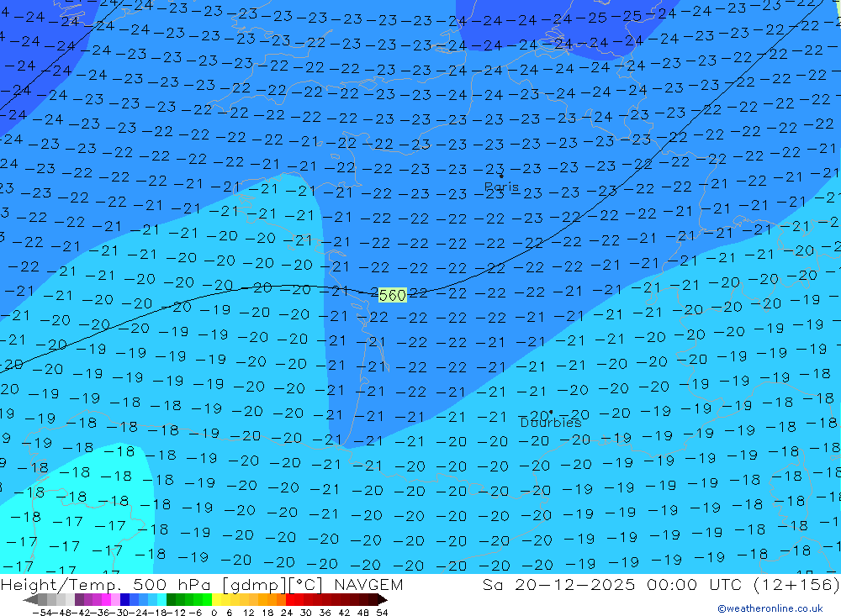
Task: Pick the bright red legend swatch
Action: pos(290,599)
